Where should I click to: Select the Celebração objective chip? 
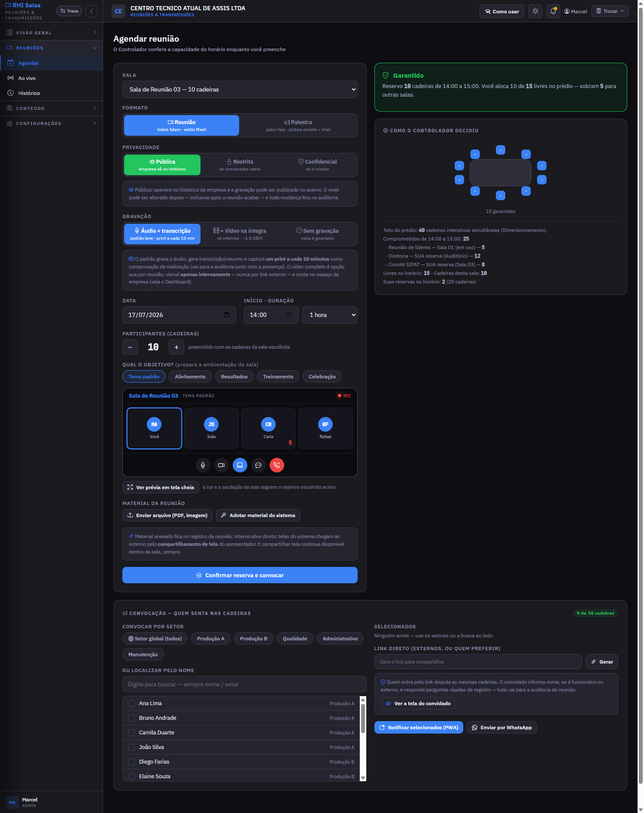tap(322, 377)
